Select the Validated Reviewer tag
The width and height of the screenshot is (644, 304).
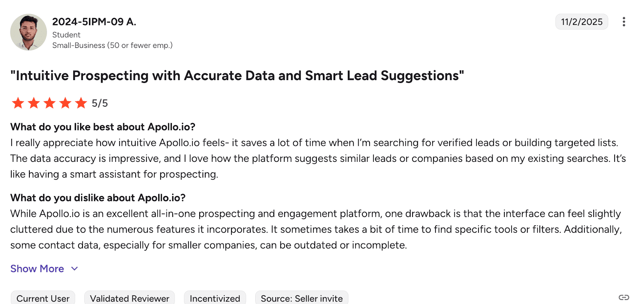[130, 298]
